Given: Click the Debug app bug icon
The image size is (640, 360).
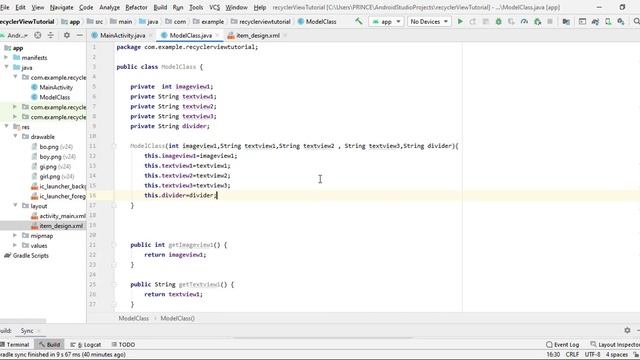Looking at the screenshot, I should click(x=498, y=21).
